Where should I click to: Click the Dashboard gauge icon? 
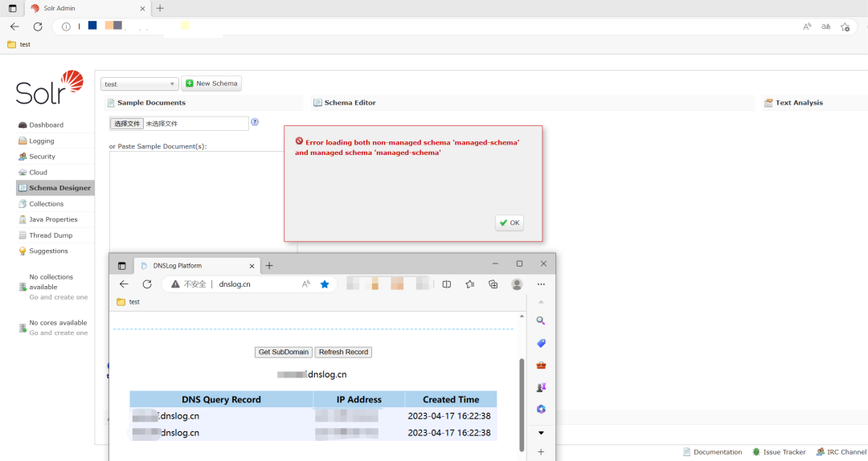point(23,125)
